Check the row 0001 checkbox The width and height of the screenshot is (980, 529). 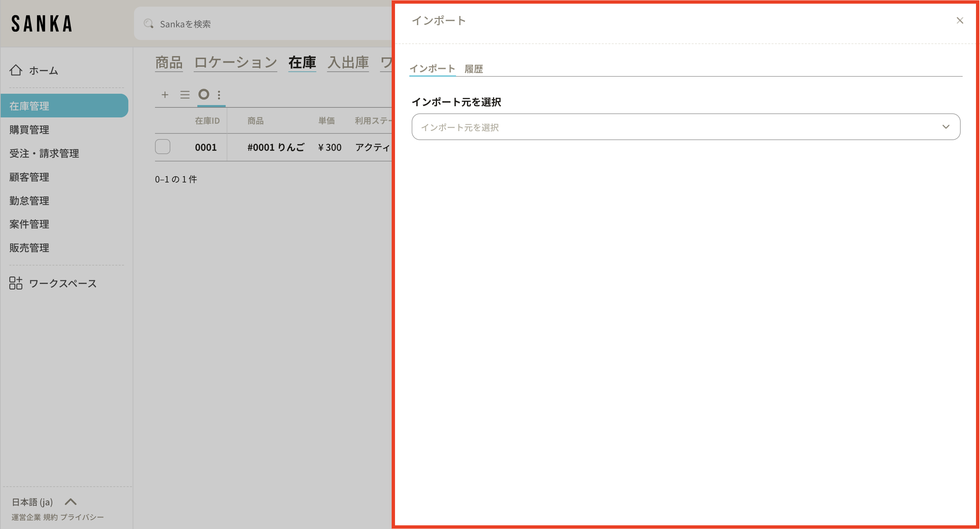[x=162, y=147]
